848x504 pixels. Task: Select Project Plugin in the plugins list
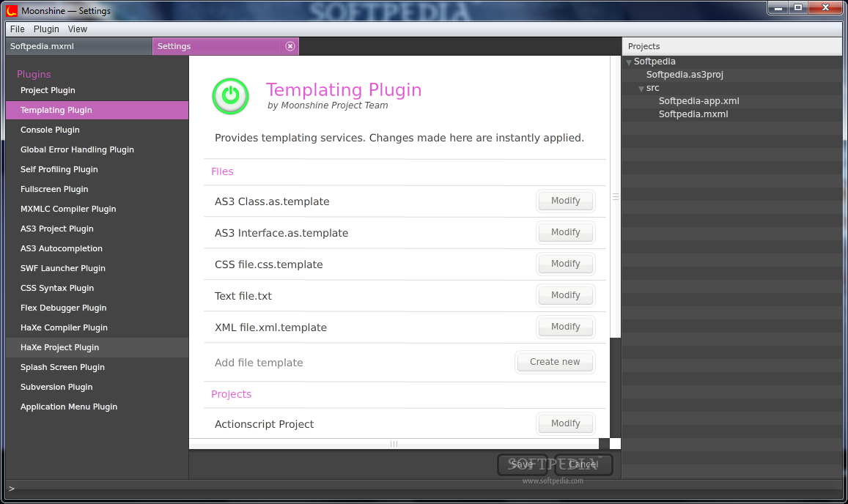(97, 90)
